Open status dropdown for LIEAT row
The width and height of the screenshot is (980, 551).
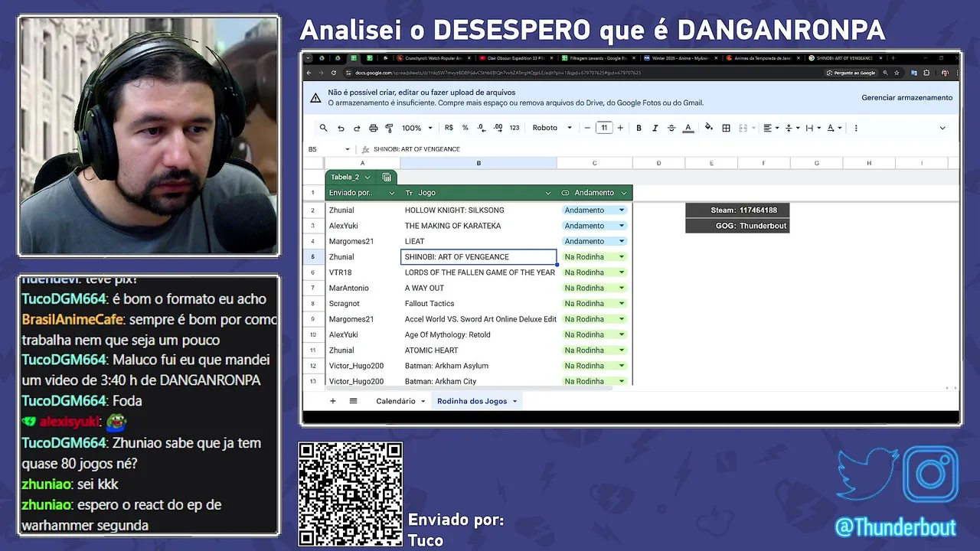point(622,241)
